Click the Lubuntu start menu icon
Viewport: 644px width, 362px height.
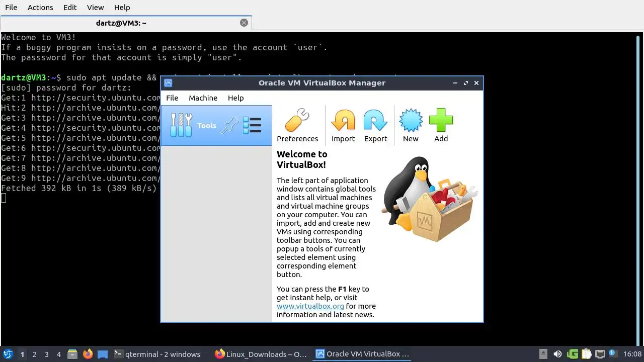8,354
